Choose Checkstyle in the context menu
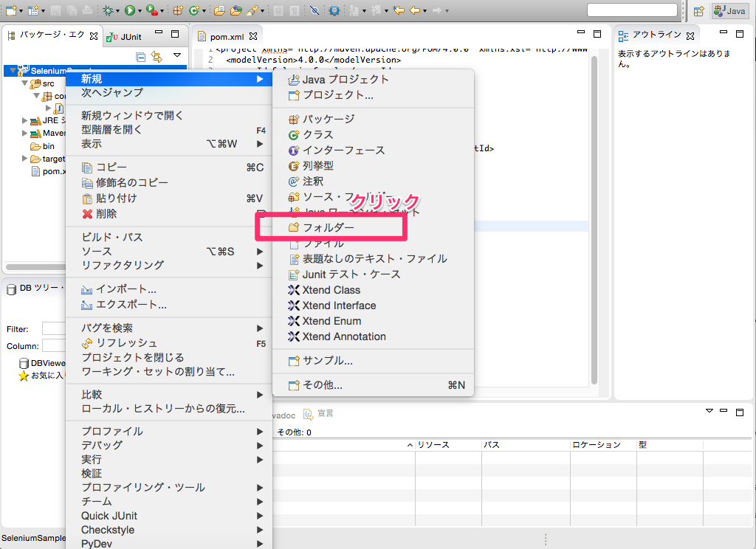 169,530
